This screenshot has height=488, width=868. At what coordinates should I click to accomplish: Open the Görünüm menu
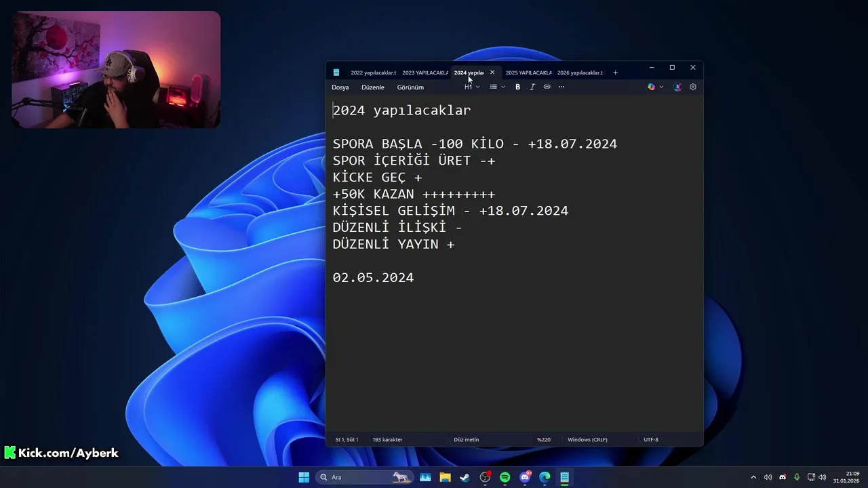tap(410, 87)
